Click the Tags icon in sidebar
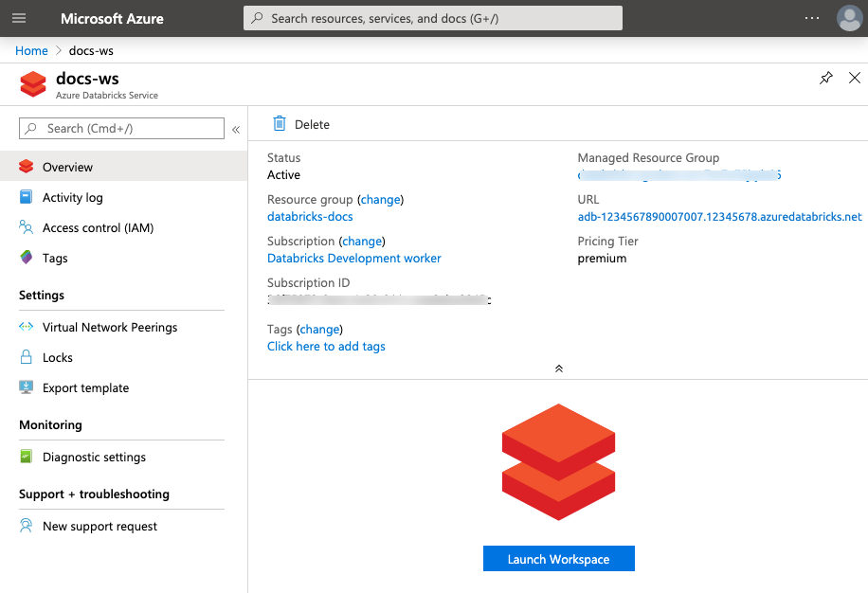Screen dimensions: 868x593 27,258
